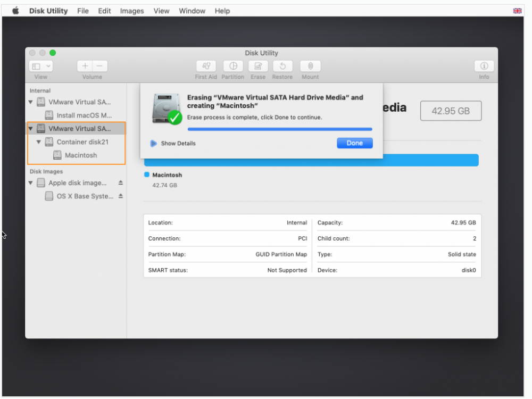This screenshot has height=399, width=532.
Task: Click the Container disk21 icon
Action: (49, 142)
